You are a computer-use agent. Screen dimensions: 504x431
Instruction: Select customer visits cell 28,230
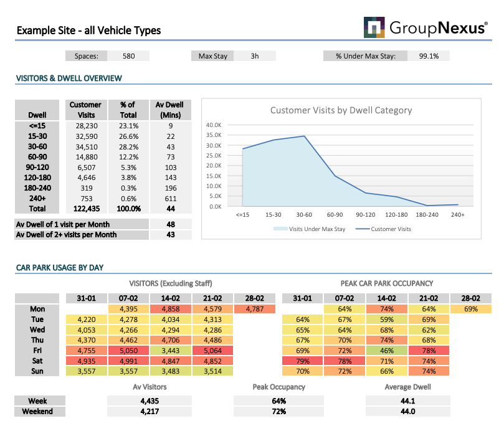click(87, 126)
